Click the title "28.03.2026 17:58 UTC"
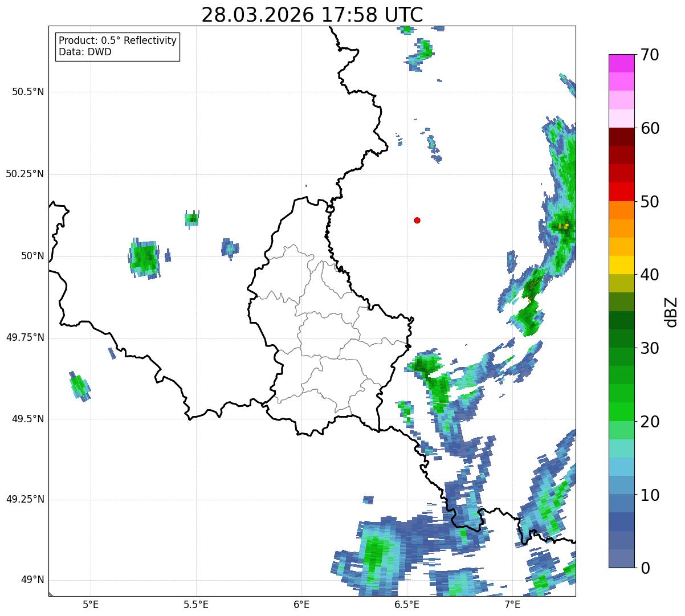 pos(312,15)
